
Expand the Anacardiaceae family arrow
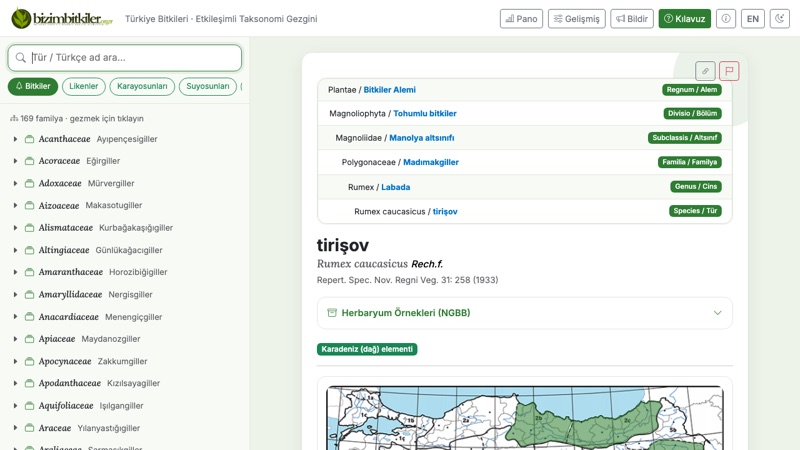(x=15, y=317)
